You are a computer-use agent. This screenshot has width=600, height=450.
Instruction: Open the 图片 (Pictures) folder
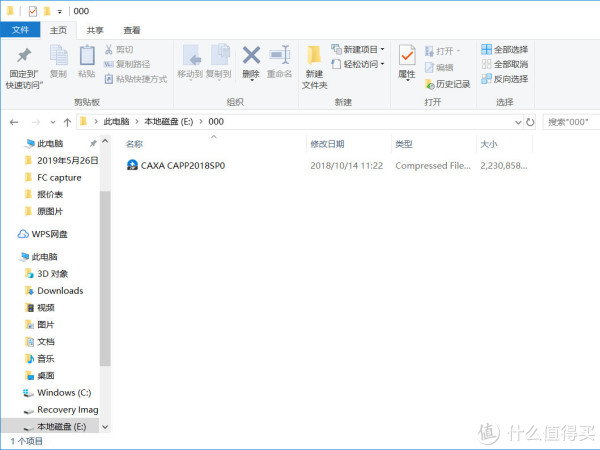(40, 324)
